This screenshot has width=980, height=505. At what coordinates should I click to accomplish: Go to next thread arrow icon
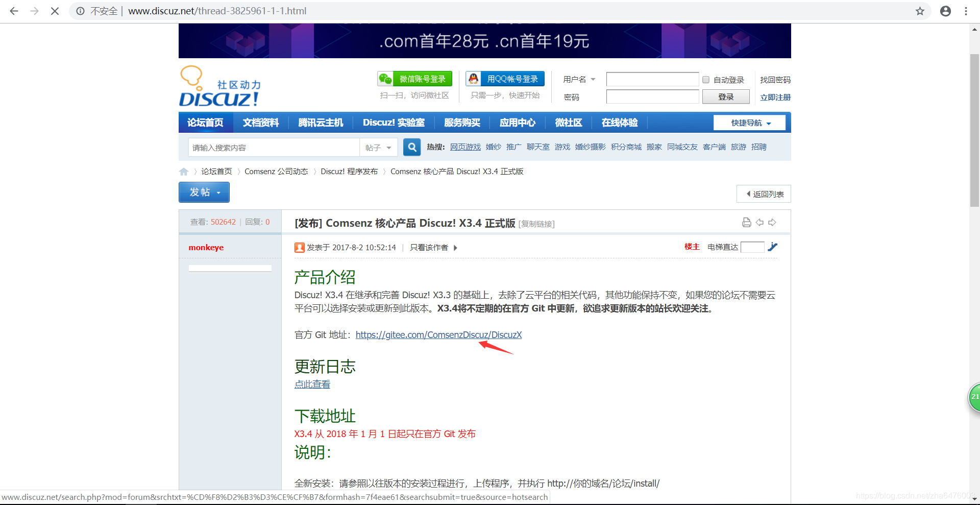(772, 222)
